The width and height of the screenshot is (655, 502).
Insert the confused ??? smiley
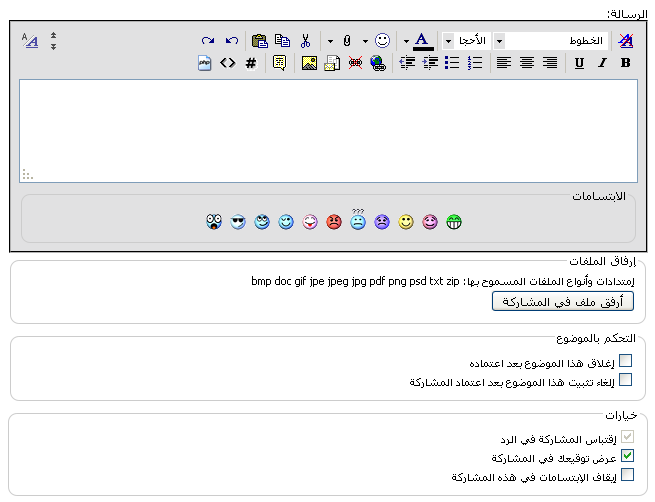[x=358, y=219]
